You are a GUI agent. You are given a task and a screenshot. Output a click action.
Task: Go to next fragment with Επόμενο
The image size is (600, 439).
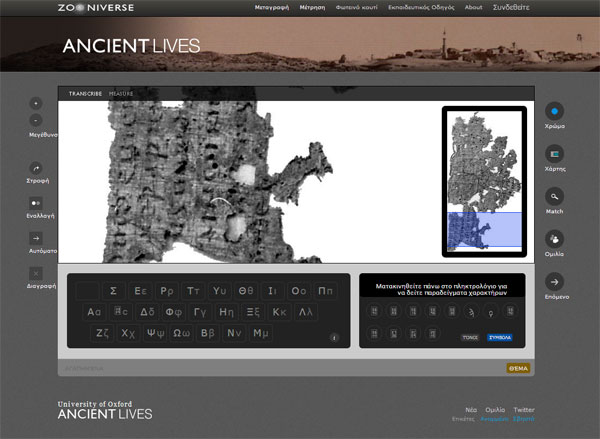[x=555, y=282]
